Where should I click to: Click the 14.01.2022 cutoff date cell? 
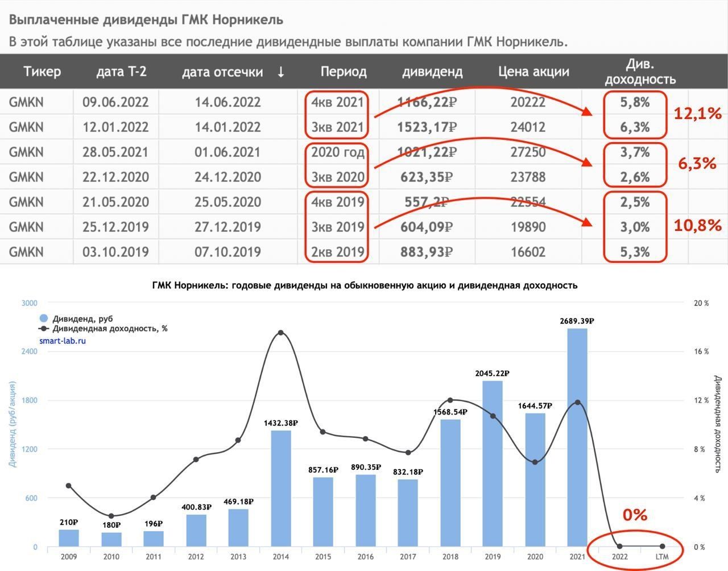click(227, 127)
